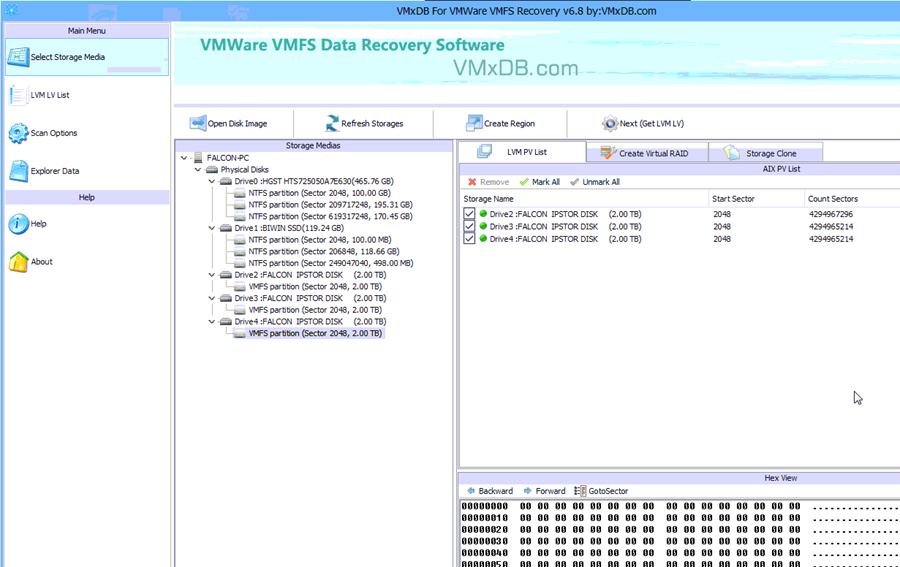
Task: Open the LVM LV List icon
Action: coord(18,95)
